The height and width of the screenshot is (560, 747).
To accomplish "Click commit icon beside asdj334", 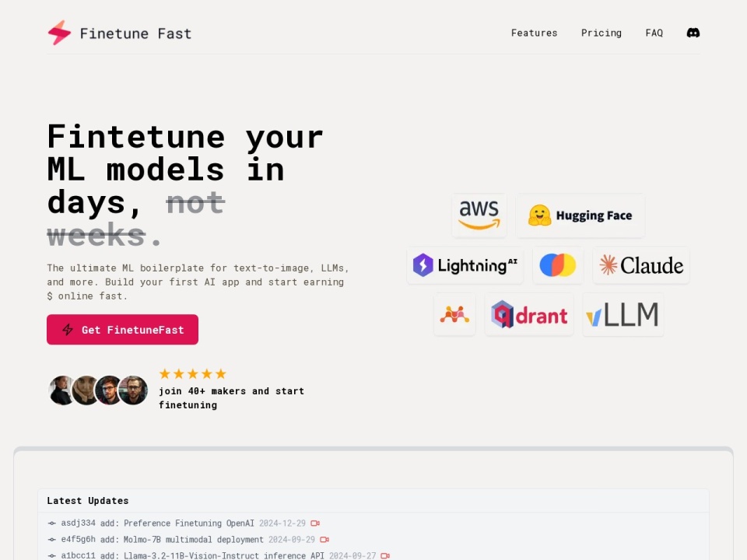I will (x=52, y=523).
